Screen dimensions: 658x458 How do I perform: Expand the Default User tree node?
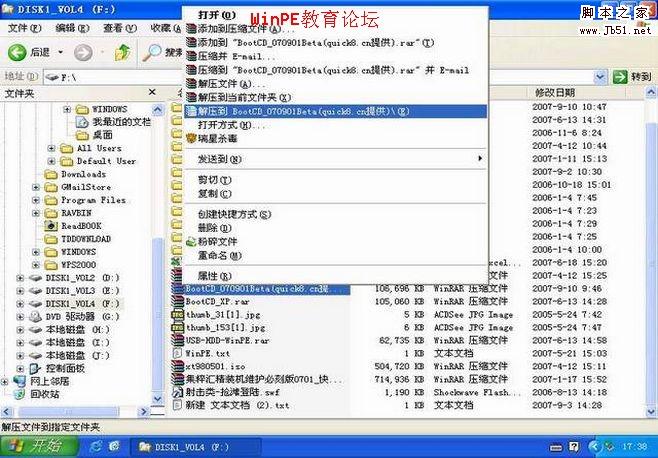click(51, 161)
